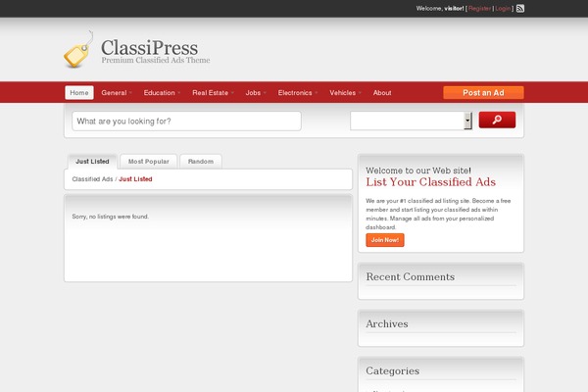The height and width of the screenshot is (392, 588).
Task: Switch to the Most Popular tab
Action: [149, 162]
